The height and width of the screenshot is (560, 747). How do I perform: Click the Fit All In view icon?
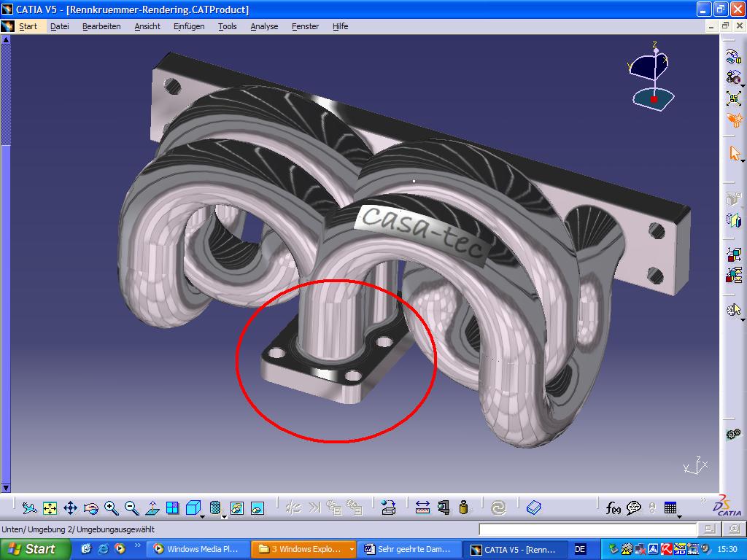(x=50, y=508)
